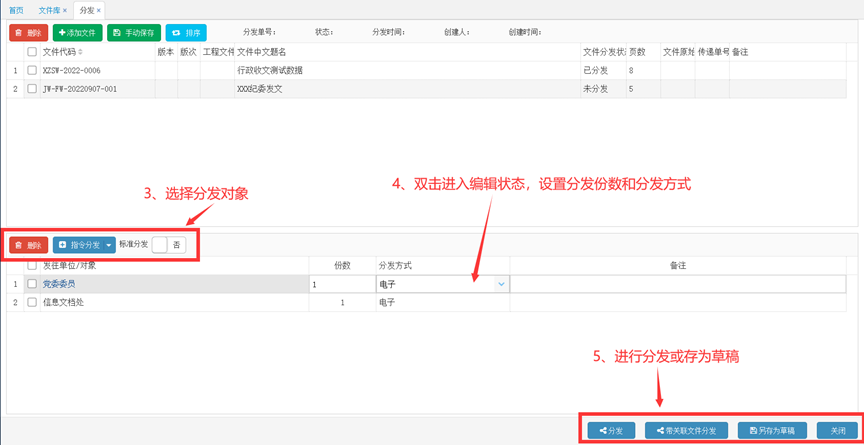Click the 份数 input field for 党委委员
This screenshot has width=864, height=445.
tap(342, 284)
